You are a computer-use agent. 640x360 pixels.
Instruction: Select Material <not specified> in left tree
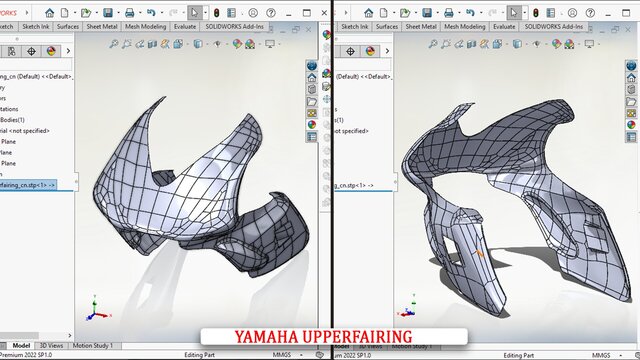(x=24, y=131)
